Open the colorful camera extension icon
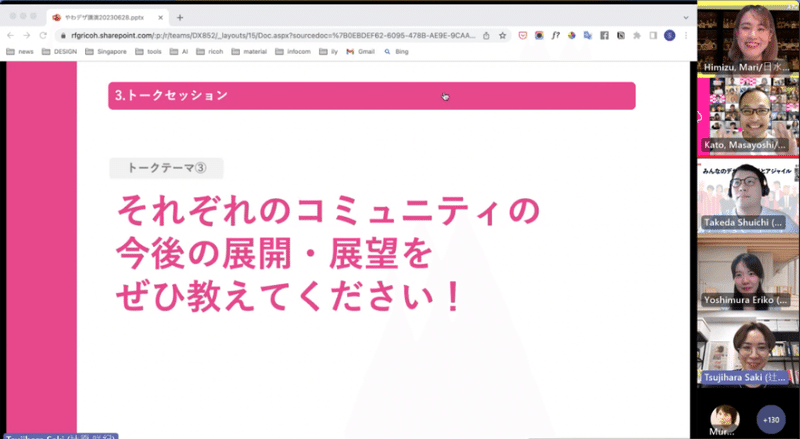 [x=539, y=35]
